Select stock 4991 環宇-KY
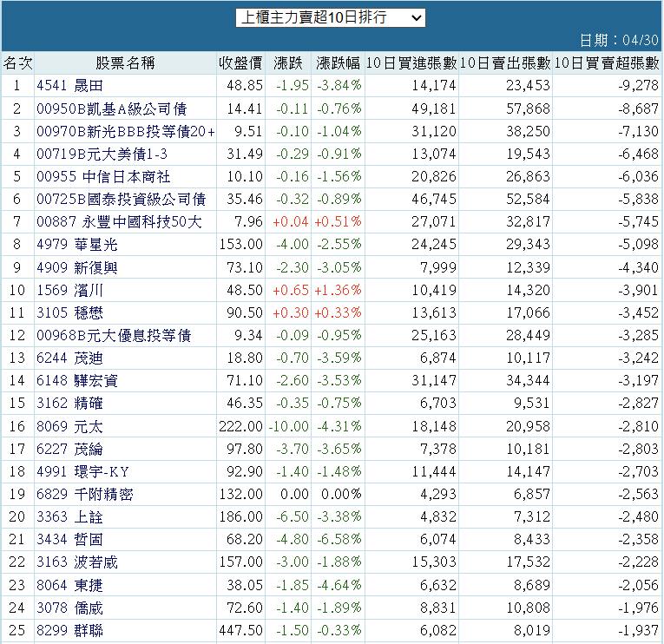664x644 pixels. 83,471
